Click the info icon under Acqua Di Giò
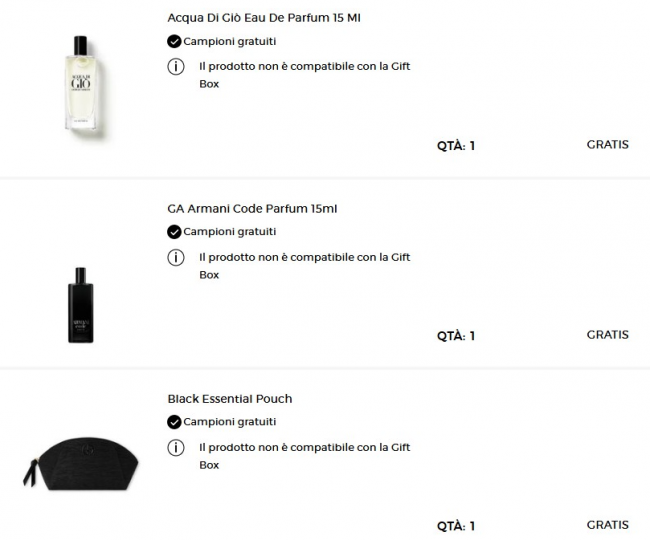This screenshot has height=540, width=650. (x=175, y=67)
